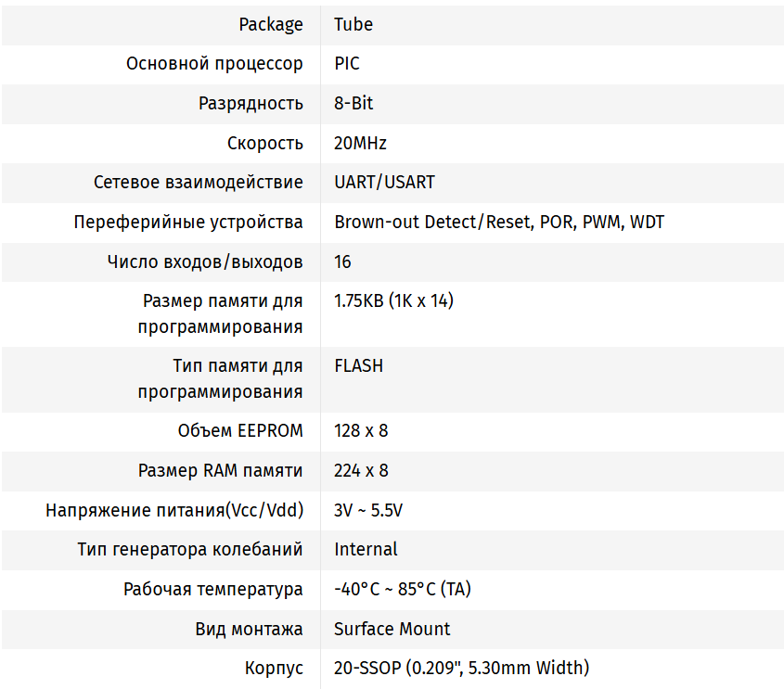The image size is (784, 689).
Task: Select the "-40°C ~ 85°C (TA)" temperature value
Action: click(403, 590)
